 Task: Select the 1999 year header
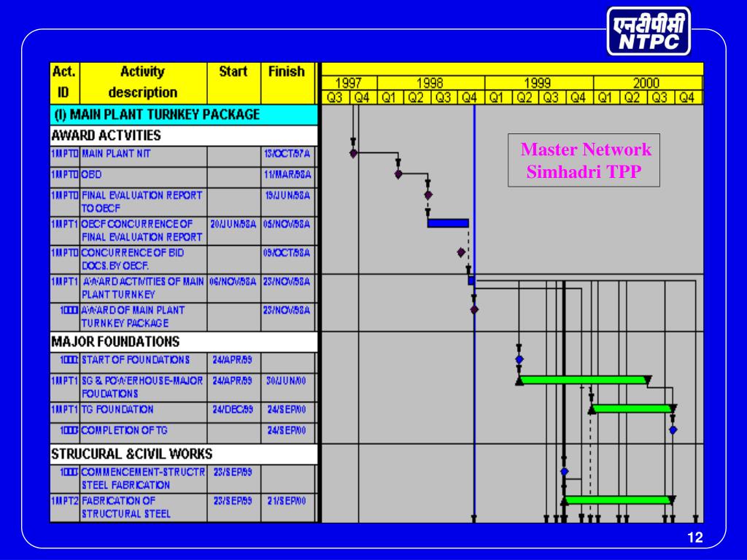538,83
